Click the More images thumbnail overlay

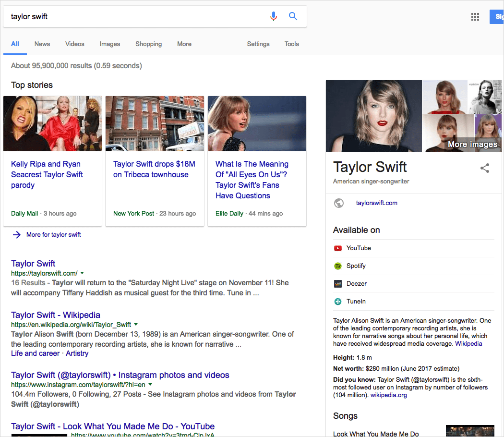(472, 145)
